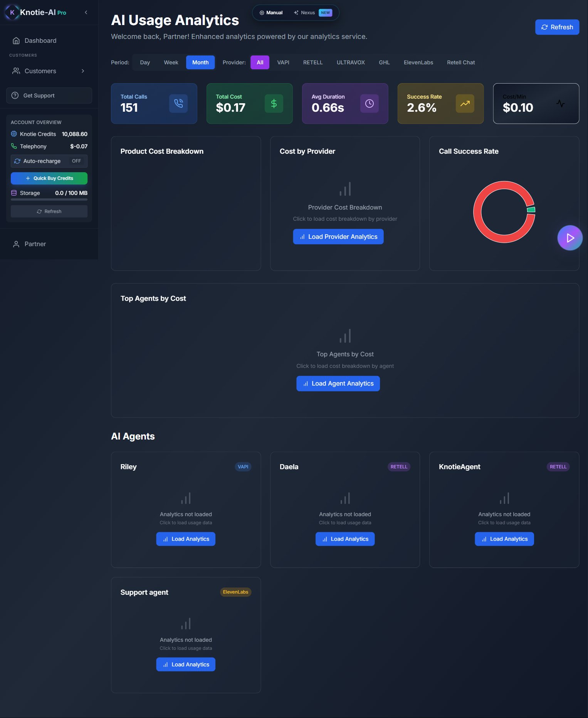Click Support agent's chart placeholder icon
Screen dimensions: 588x718
coord(186,624)
